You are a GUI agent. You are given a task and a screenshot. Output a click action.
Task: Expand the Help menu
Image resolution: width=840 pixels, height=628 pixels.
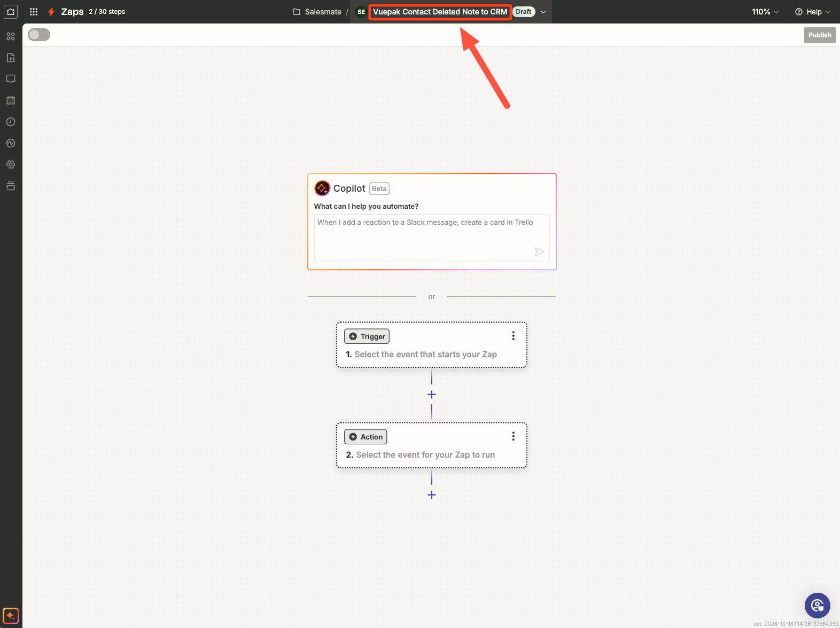coord(813,12)
